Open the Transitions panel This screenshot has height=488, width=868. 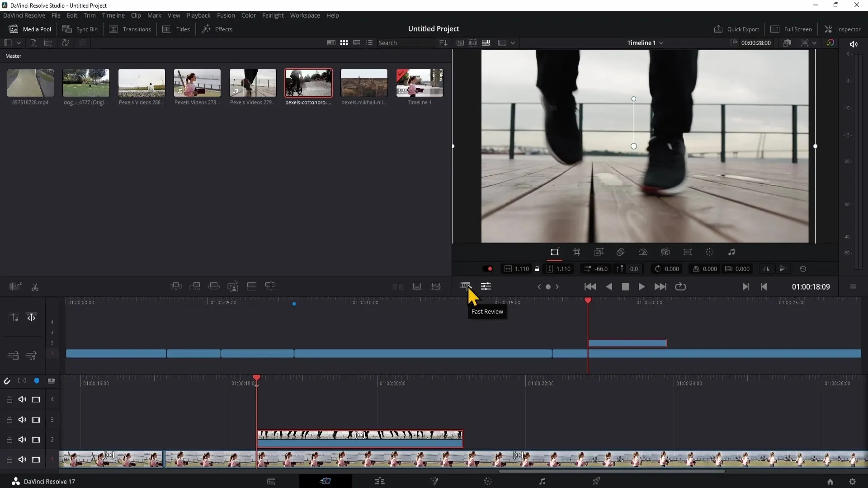click(x=130, y=29)
